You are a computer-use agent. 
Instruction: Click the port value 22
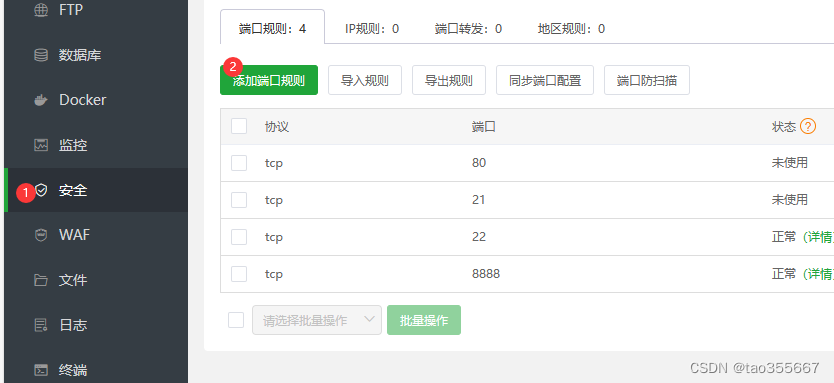pos(479,237)
